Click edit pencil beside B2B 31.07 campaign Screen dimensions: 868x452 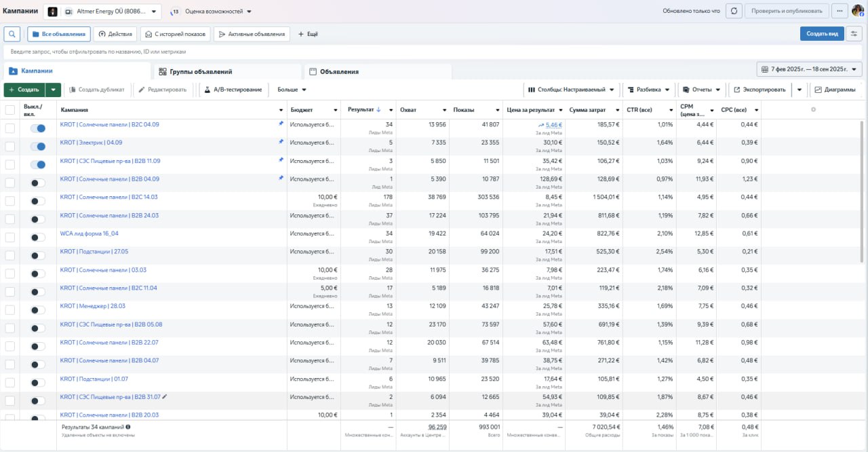click(x=164, y=397)
